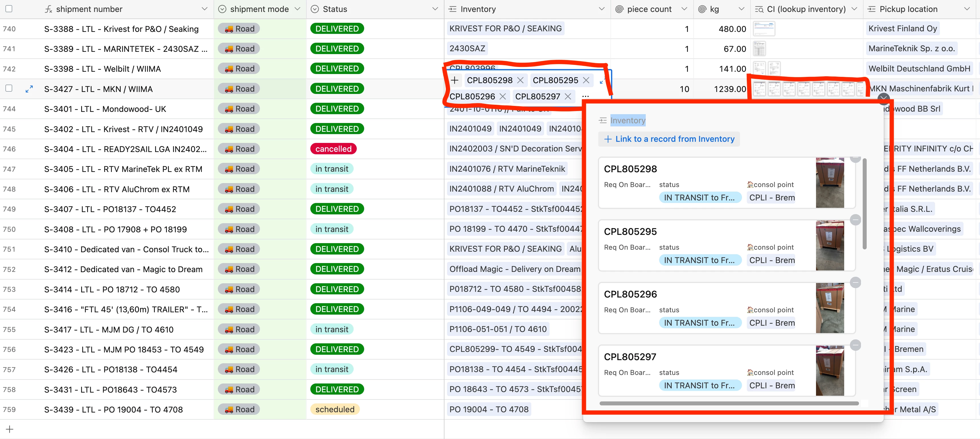980x439 pixels.
Task: Click the plus icon in the Inventory cell
Action: 454,80
